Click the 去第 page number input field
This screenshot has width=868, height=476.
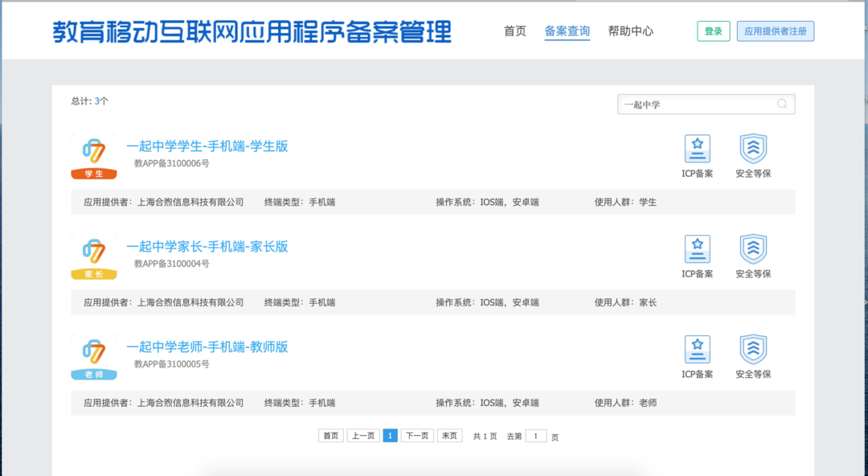(x=536, y=436)
